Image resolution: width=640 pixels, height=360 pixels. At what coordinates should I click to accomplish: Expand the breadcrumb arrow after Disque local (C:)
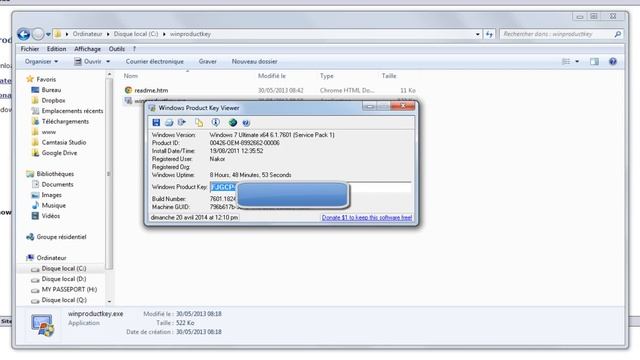click(x=164, y=34)
